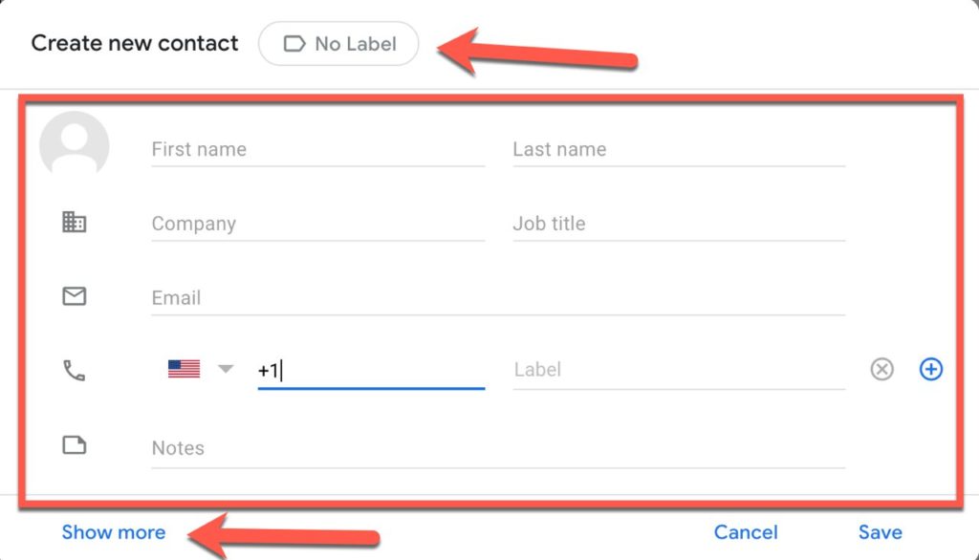Screen dimensions: 979x560
Task: Remove phone number with X icon
Action: click(x=881, y=369)
